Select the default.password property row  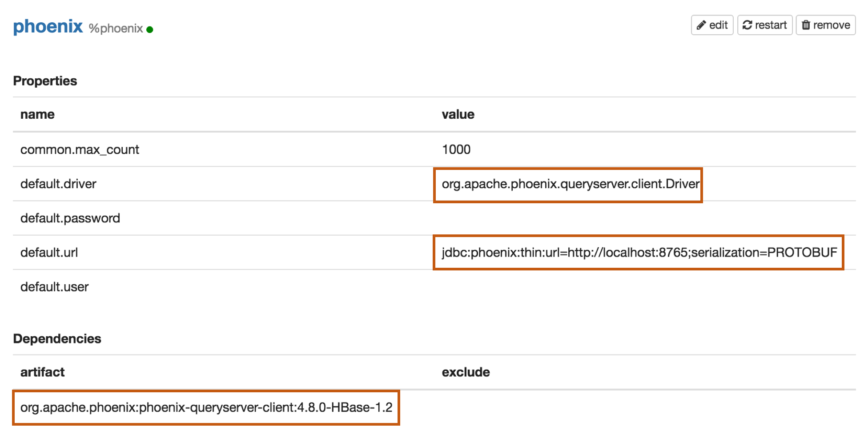70,218
